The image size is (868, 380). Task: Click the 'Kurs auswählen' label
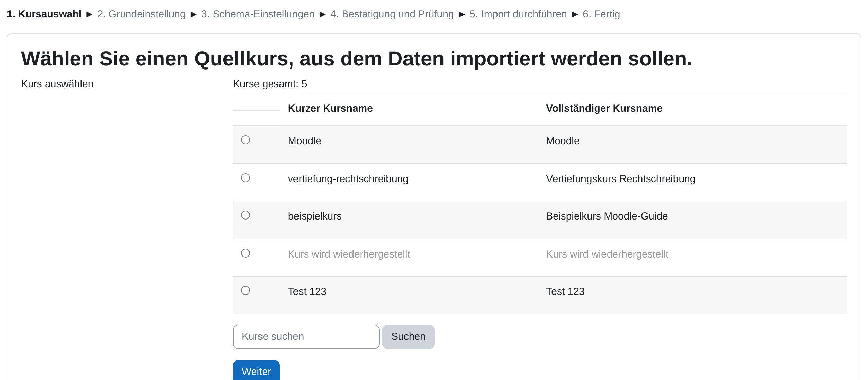point(57,84)
